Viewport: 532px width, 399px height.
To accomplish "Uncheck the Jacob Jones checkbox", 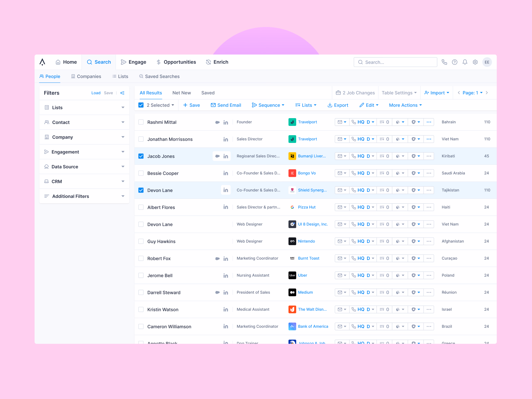I will tap(141, 156).
